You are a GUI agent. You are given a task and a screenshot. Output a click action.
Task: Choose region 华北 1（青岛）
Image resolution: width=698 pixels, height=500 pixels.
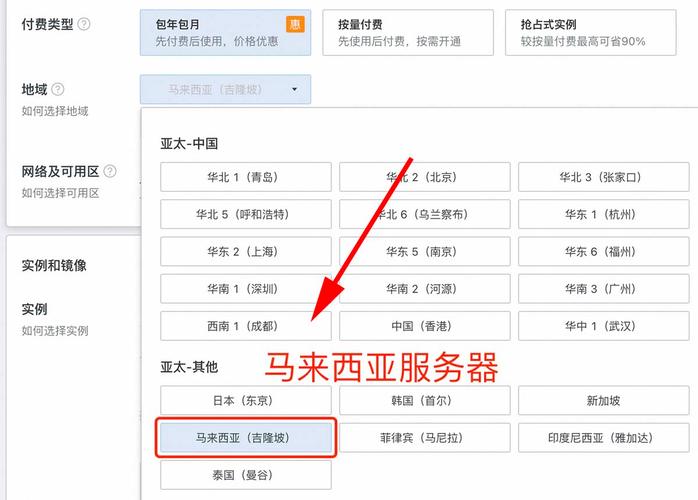click(246, 177)
